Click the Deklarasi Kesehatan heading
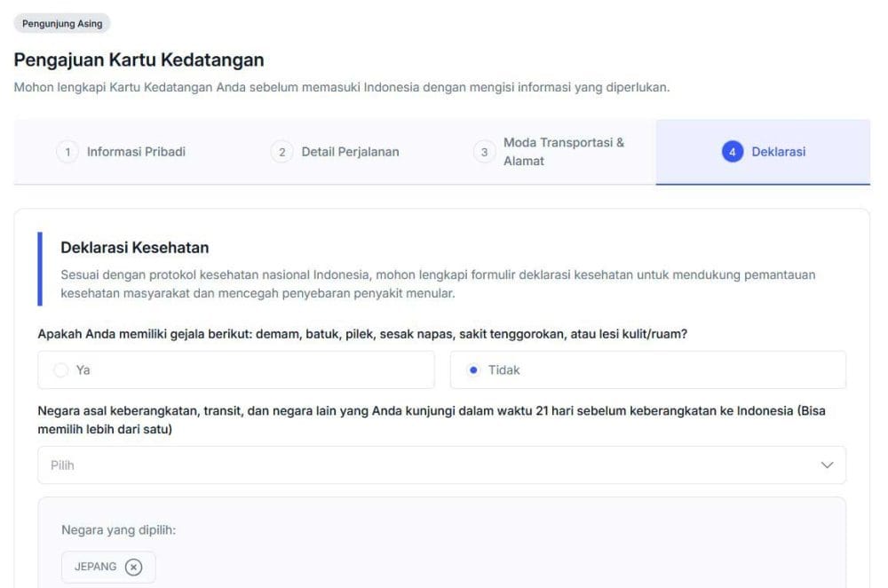The width and height of the screenshot is (888, 588). [134, 248]
